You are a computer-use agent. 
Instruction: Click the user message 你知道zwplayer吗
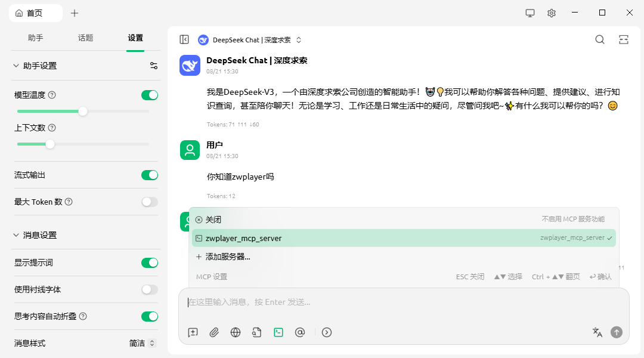click(x=240, y=177)
